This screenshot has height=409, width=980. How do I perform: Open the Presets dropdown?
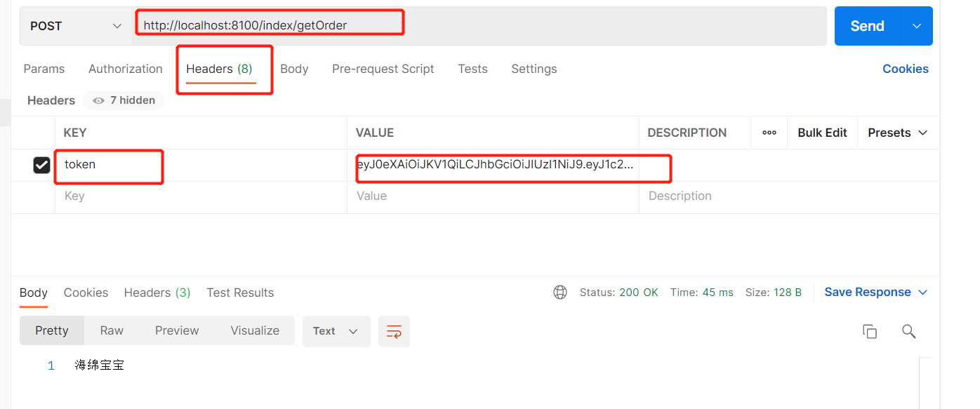click(897, 133)
